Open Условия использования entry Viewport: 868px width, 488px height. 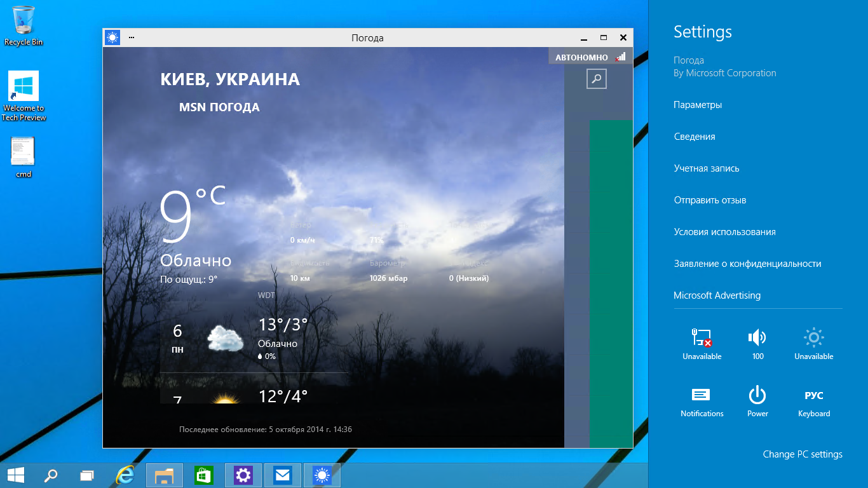[724, 232]
